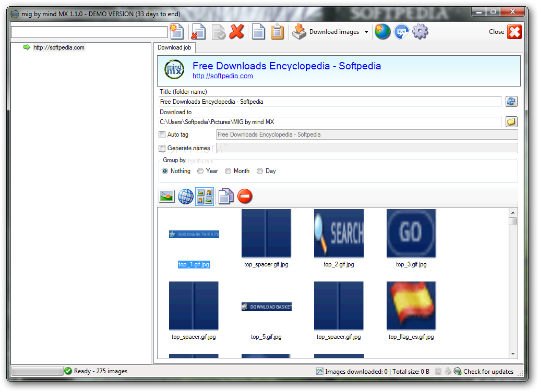Image resolution: width=539 pixels, height=392 pixels.
Task: Click the delete job page icon
Action: (198, 32)
